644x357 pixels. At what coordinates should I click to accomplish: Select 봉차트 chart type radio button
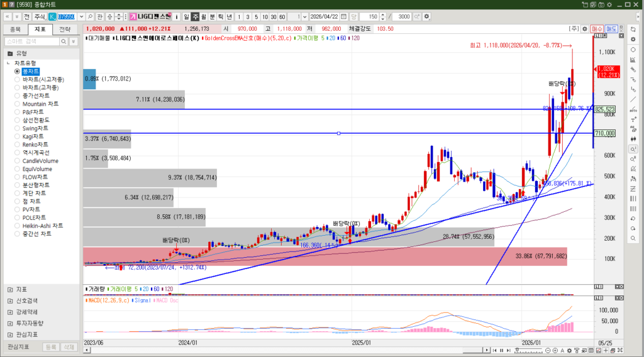click(x=18, y=72)
